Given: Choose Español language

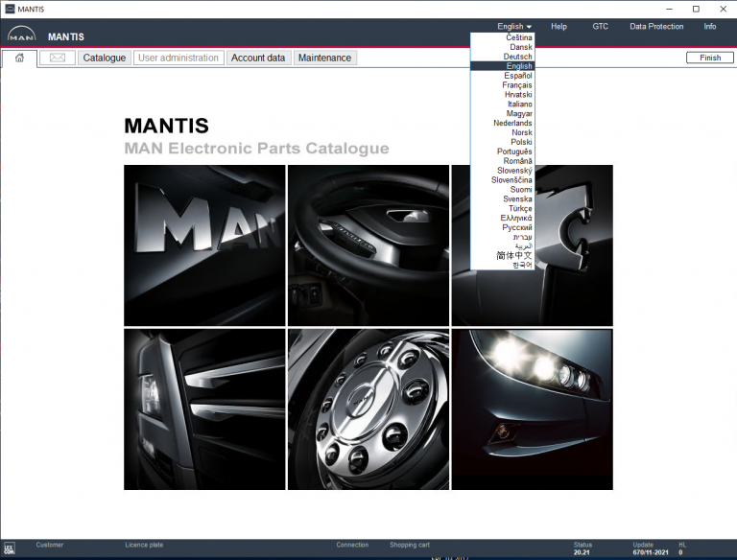Looking at the screenshot, I should click(503, 76).
